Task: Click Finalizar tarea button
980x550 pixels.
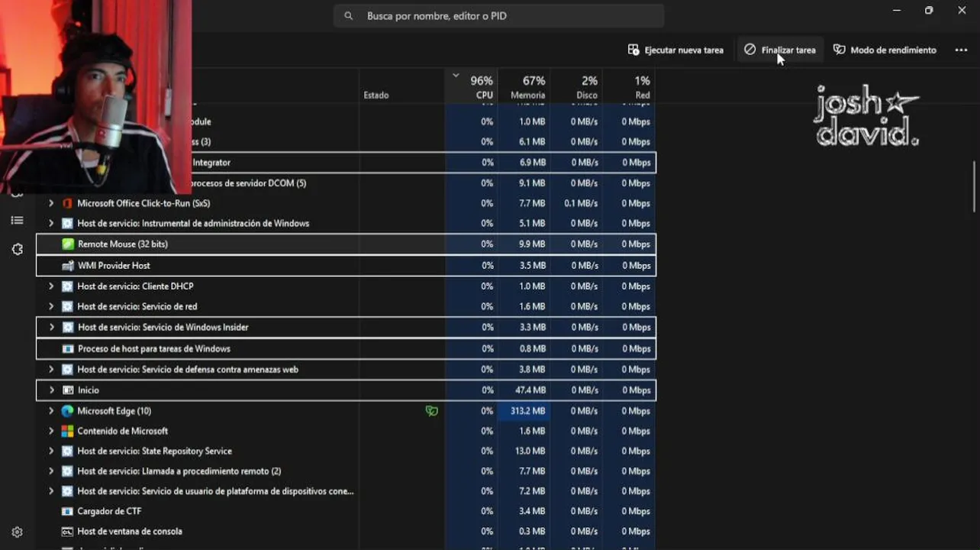Action: [781, 50]
